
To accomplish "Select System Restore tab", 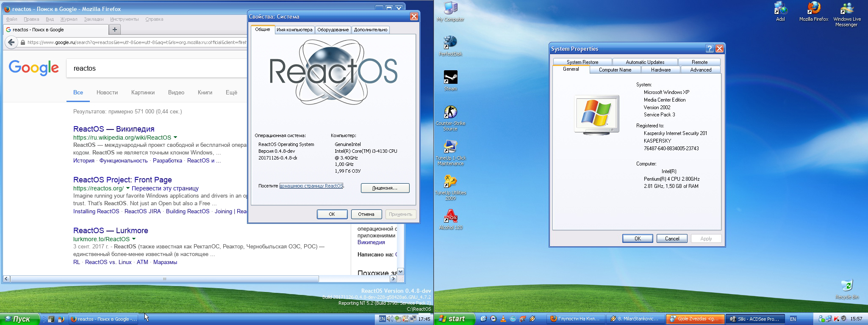I will click(582, 62).
